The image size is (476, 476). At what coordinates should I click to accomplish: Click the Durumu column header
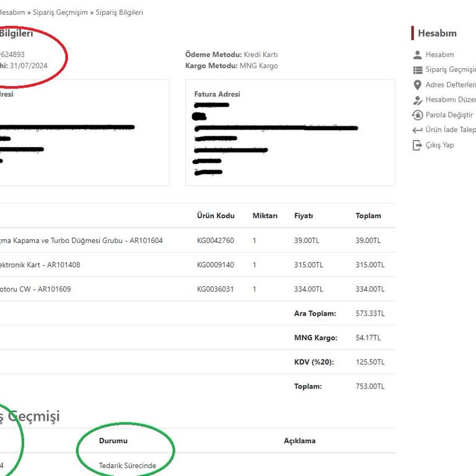coord(113,441)
